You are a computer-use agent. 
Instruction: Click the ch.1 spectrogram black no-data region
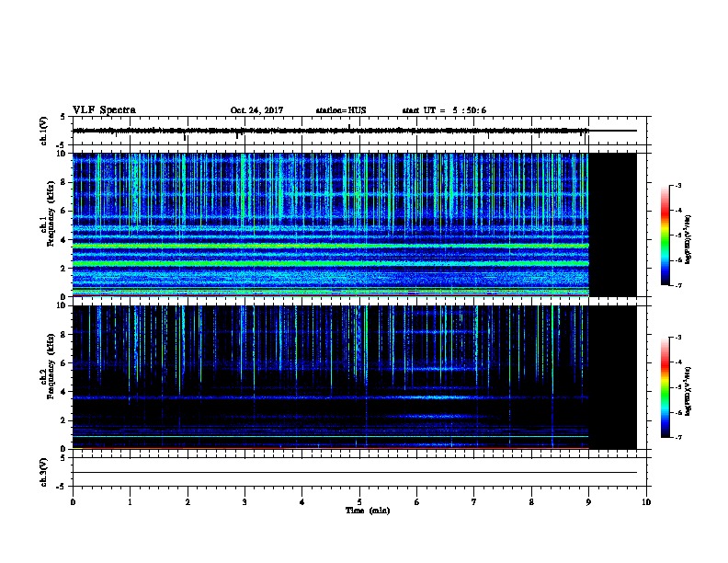613,224
